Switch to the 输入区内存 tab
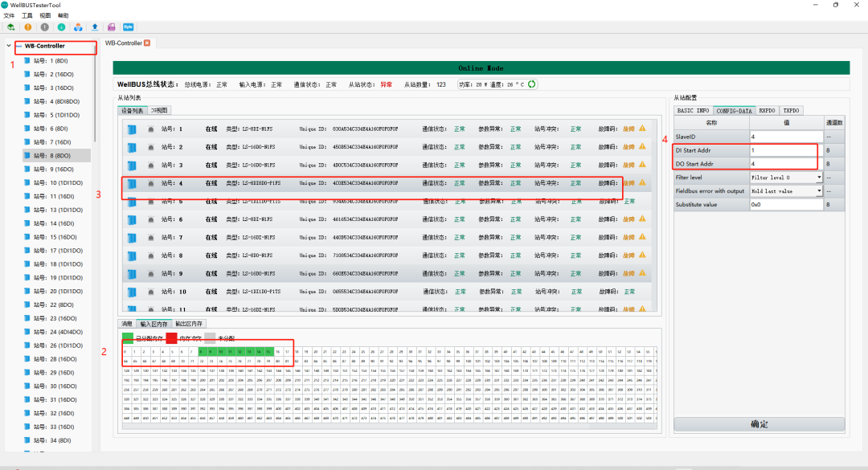This screenshot has height=470, width=868. (x=154, y=324)
